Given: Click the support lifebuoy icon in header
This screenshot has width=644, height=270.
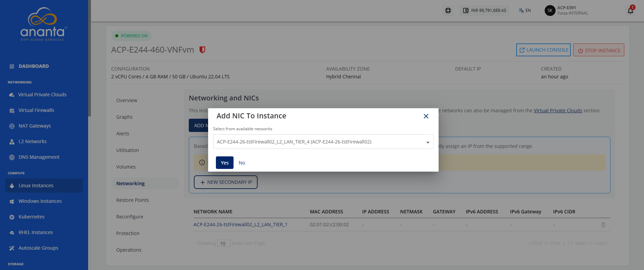Looking at the screenshot, I should click(x=448, y=11).
